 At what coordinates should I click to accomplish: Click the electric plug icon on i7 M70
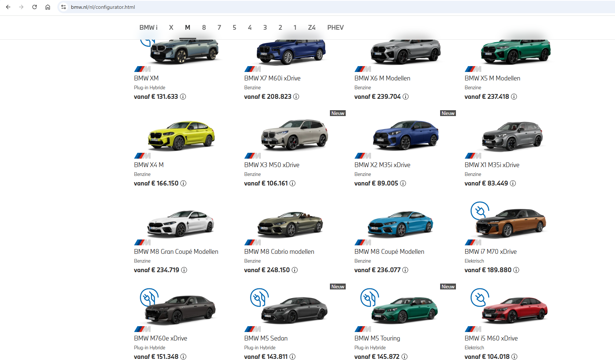[x=480, y=211]
